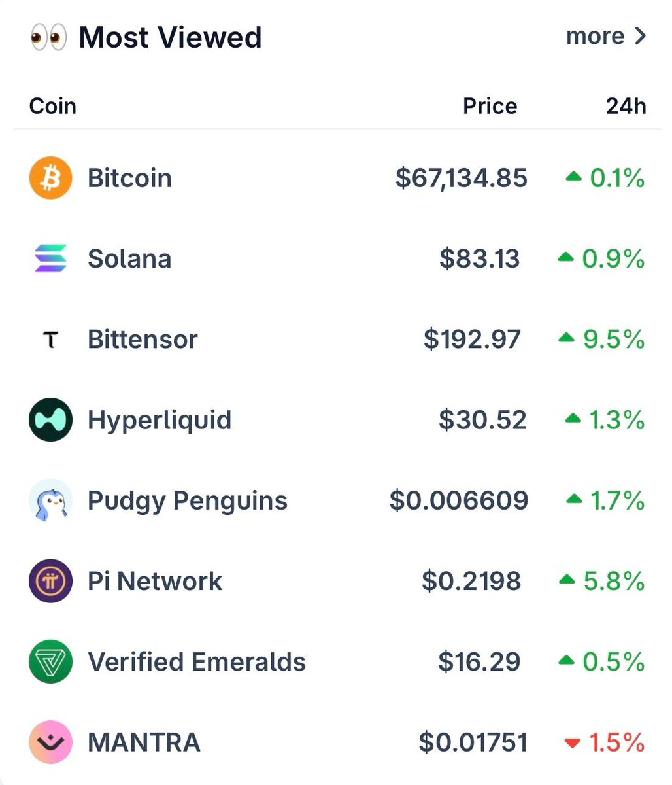Select the Verified Emeralds name link
The width and height of the screenshot is (672, 785).
(x=197, y=661)
